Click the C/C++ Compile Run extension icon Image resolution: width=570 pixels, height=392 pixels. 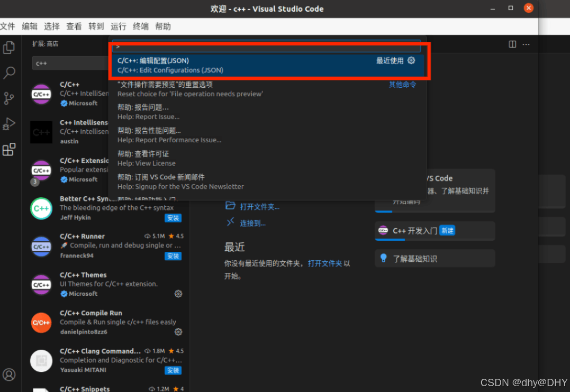coord(41,323)
